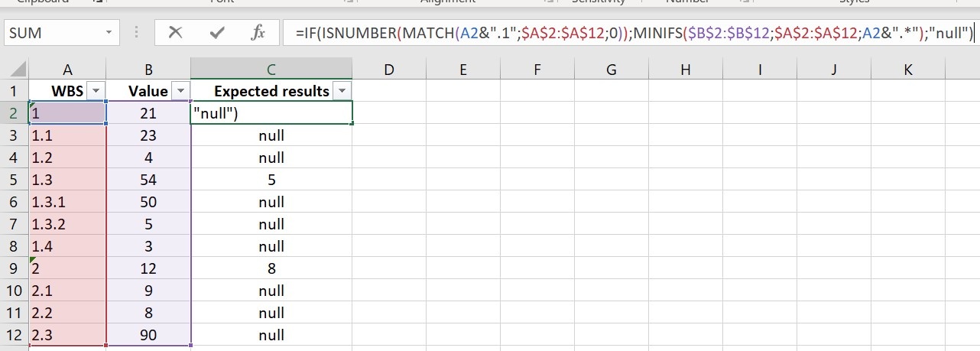The width and height of the screenshot is (980, 351).
Task: Select Value cell 4 in row 4
Action: pos(148,158)
